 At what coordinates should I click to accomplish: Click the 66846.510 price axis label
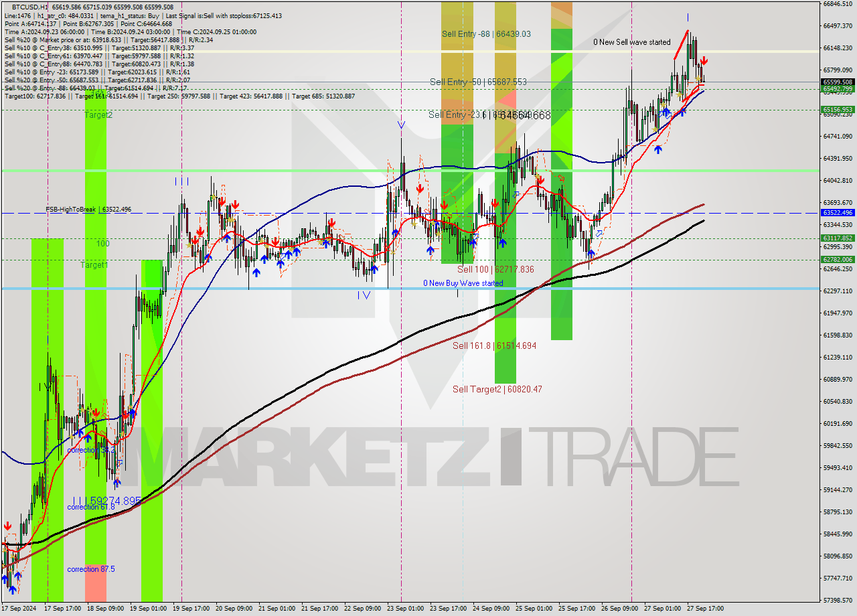[838, 3]
